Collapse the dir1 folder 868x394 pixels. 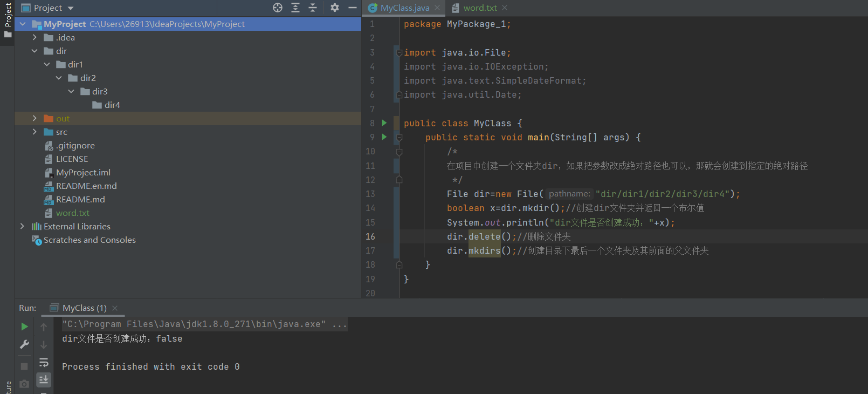[47, 64]
